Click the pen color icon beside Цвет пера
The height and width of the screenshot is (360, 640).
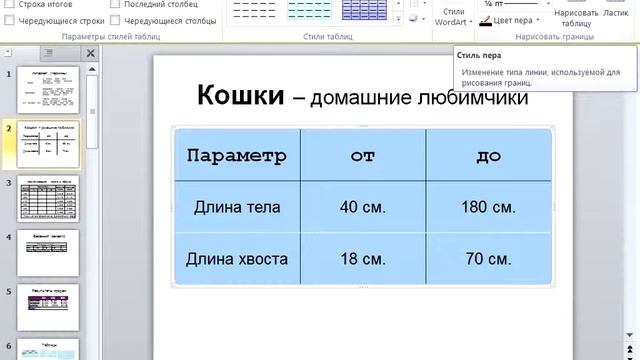[x=485, y=21]
